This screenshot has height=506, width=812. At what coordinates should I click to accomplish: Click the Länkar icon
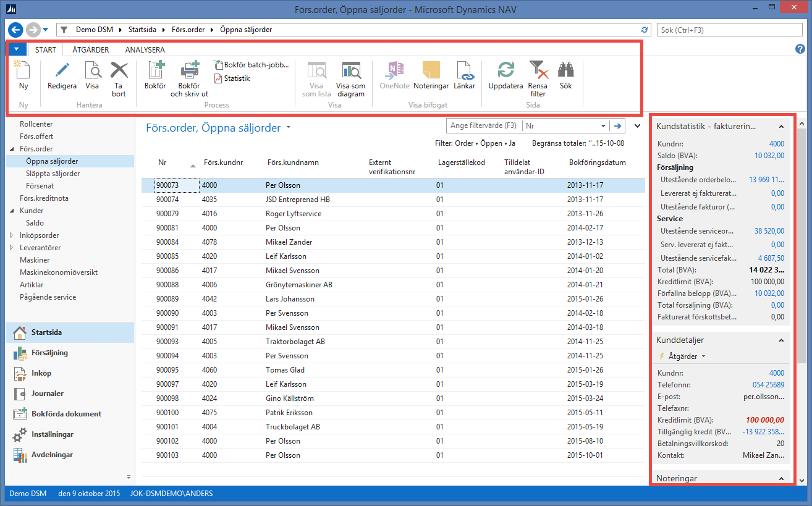pyautogui.click(x=464, y=70)
